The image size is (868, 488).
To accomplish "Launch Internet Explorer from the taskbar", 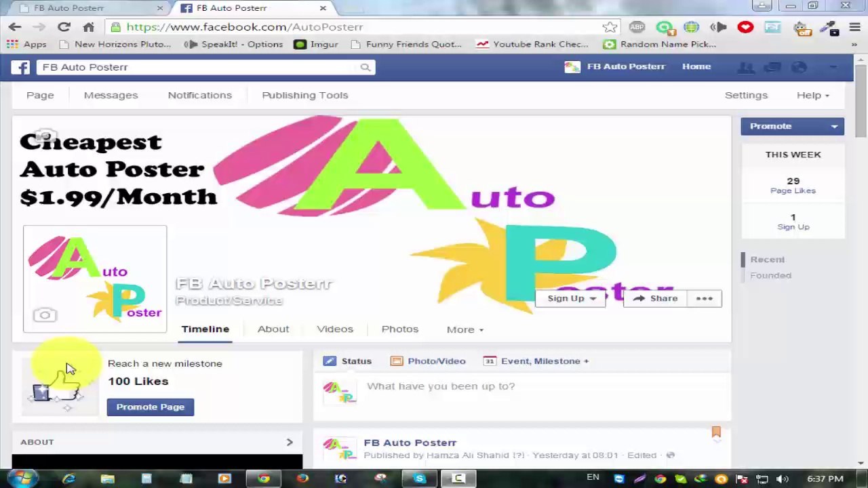I will click(x=68, y=479).
